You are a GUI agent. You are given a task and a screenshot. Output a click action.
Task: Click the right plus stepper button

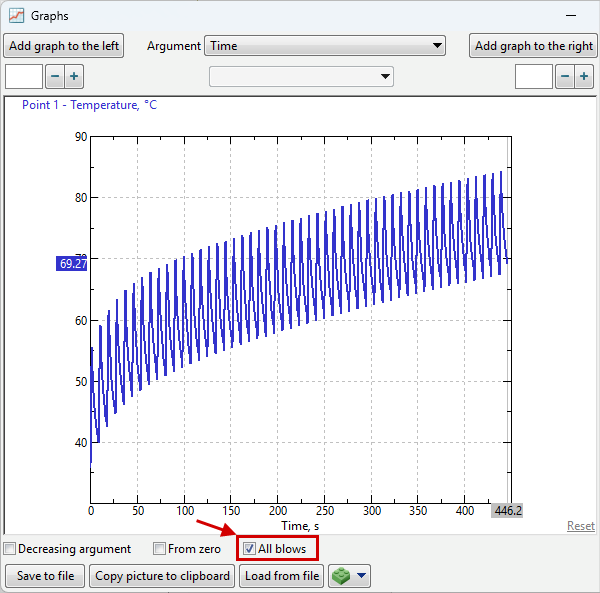click(585, 77)
